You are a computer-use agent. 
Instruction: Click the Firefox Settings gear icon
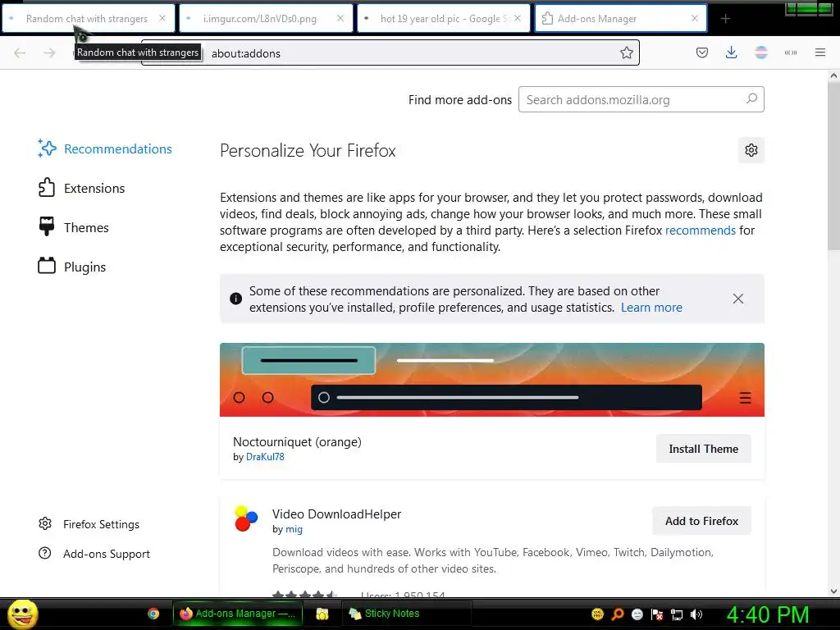point(45,523)
